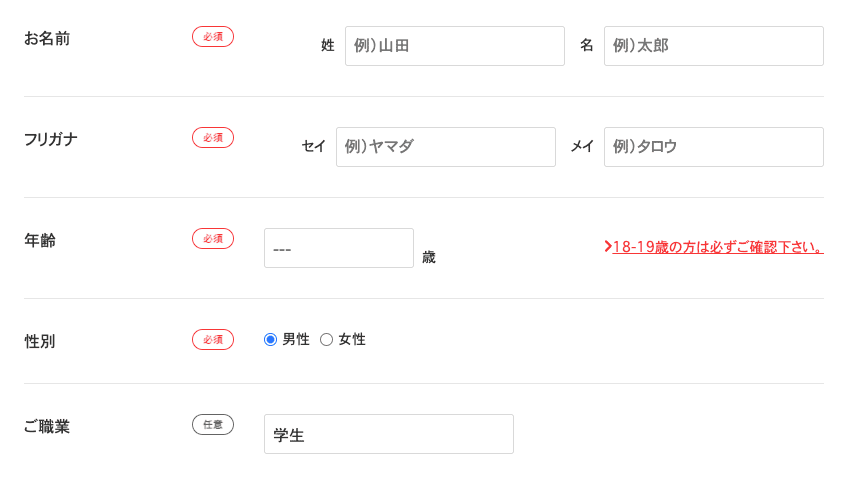Viewport: 852px width, 478px height.
Task: Click the 姓 last name input field
Action: [454, 46]
